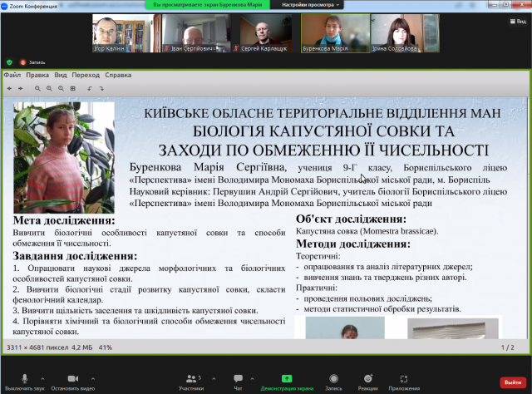The width and height of the screenshot is (532, 394).
Task: Open the Файл menu
Action: click(12, 75)
